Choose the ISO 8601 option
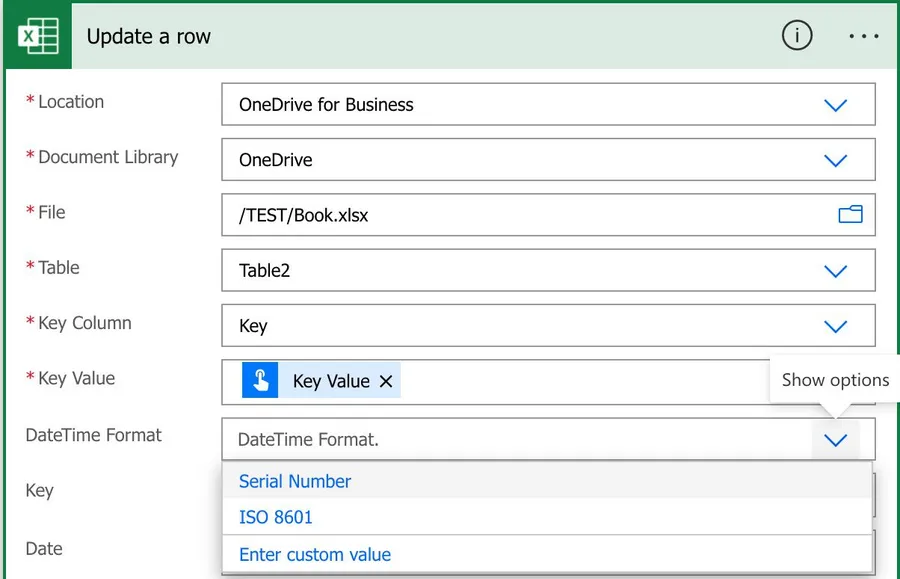This screenshot has width=900, height=579. click(276, 518)
